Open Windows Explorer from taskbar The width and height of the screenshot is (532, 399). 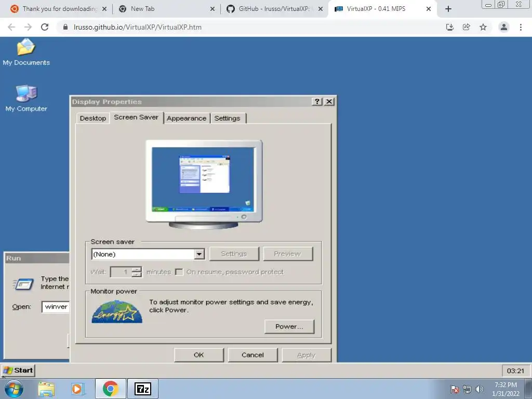(46, 389)
